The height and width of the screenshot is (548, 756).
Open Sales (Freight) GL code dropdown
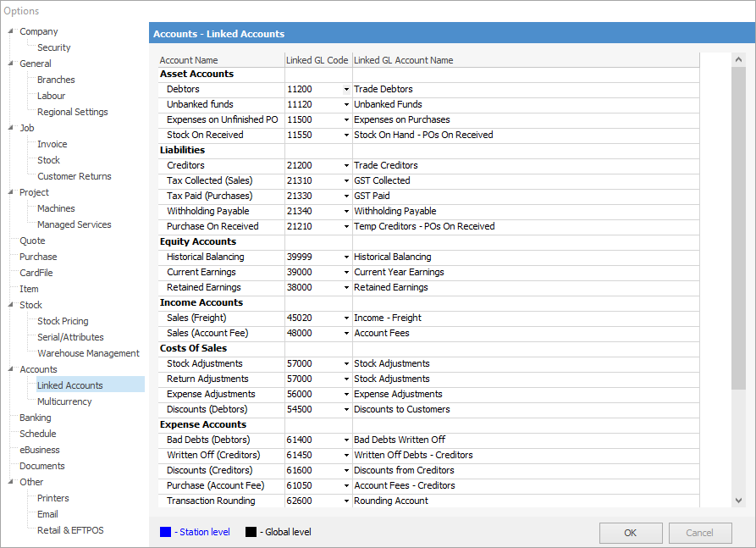pos(346,318)
